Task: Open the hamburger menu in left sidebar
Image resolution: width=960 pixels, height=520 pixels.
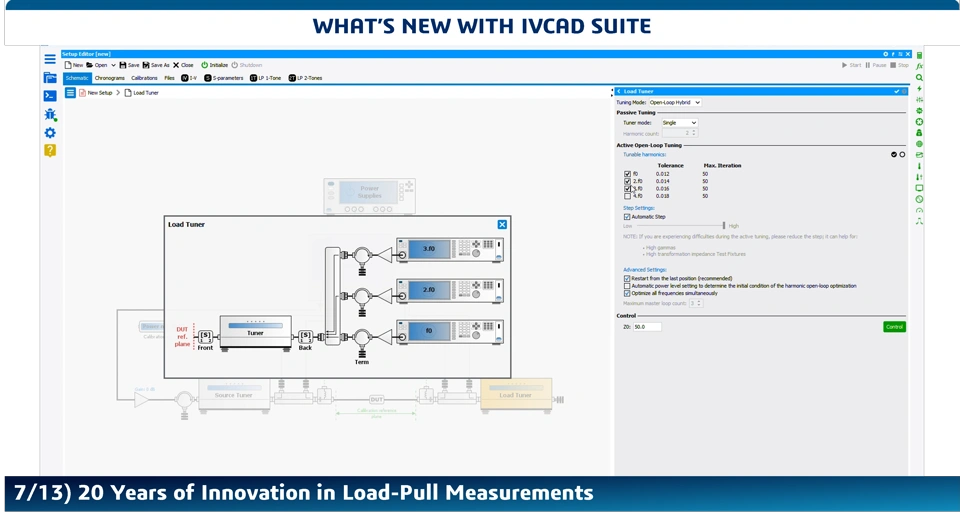Action: tap(50, 59)
